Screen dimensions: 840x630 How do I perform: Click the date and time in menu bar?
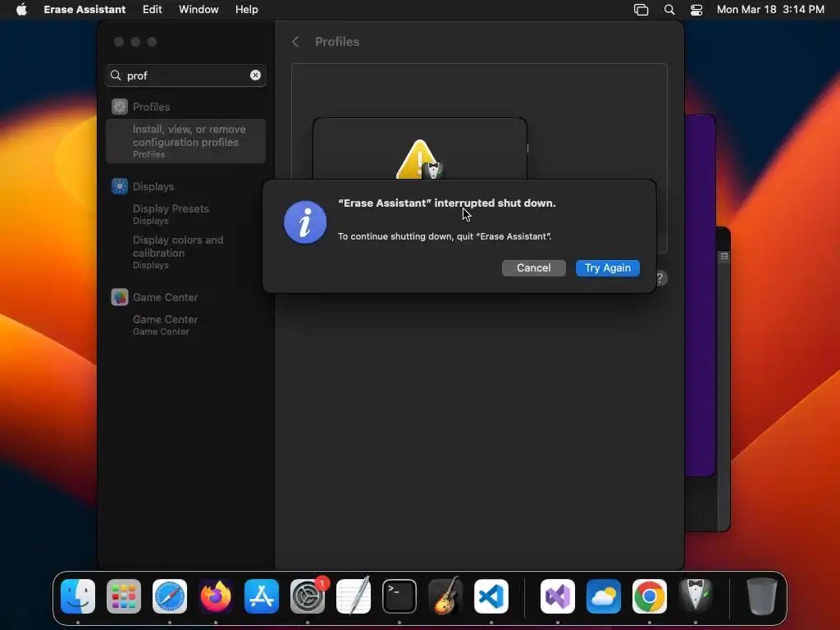(x=770, y=10)
